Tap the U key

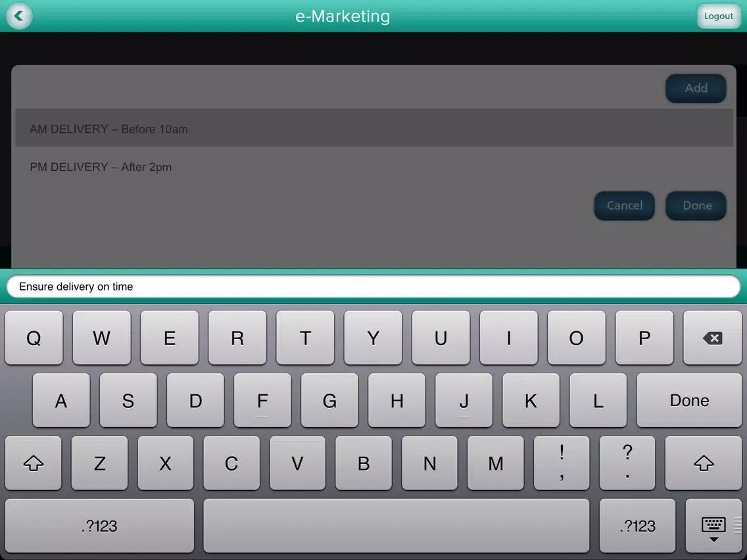[x=441, y=338]
